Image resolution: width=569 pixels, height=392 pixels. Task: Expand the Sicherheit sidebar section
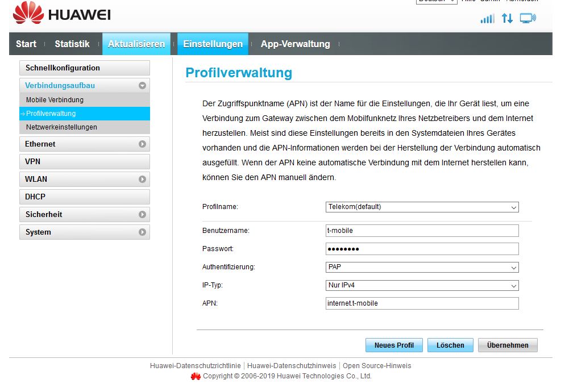pos(142,215)
